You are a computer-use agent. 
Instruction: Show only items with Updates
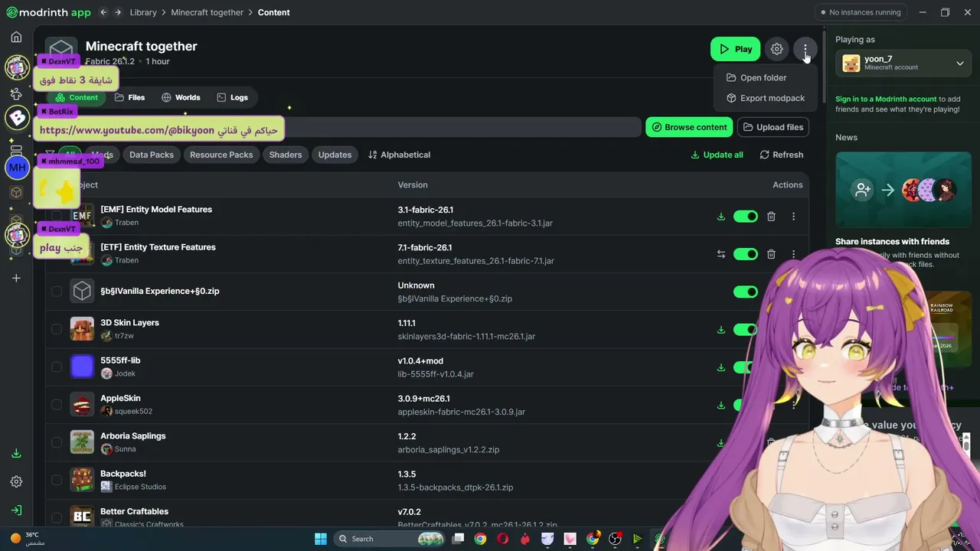335,155
